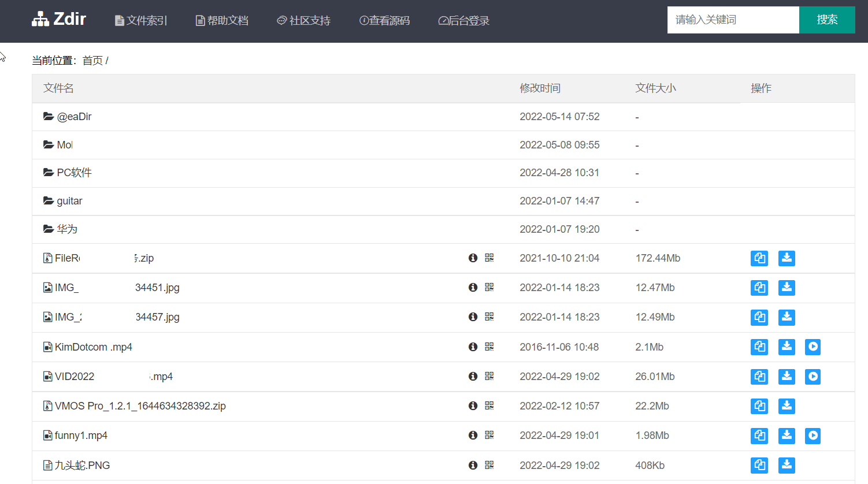Click 首页 in the breadcrumb
The image size is (868, 484).
coord(92,61)
